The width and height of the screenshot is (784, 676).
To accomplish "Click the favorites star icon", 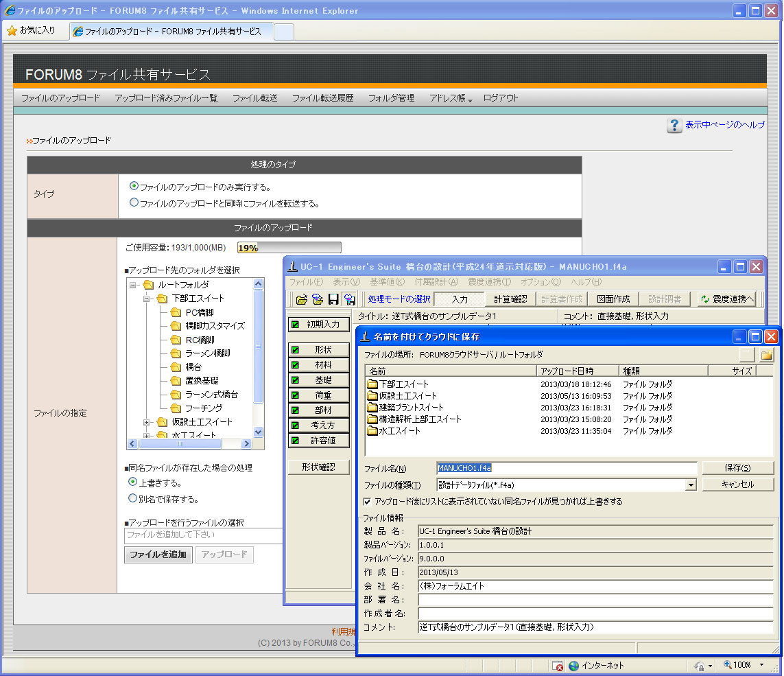I will (12, 31).
